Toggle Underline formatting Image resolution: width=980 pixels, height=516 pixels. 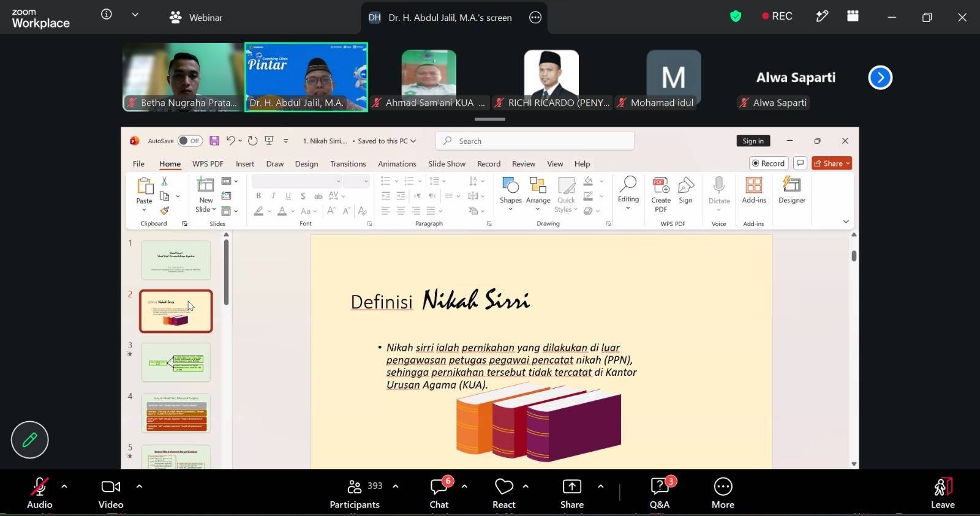(288, 196)
